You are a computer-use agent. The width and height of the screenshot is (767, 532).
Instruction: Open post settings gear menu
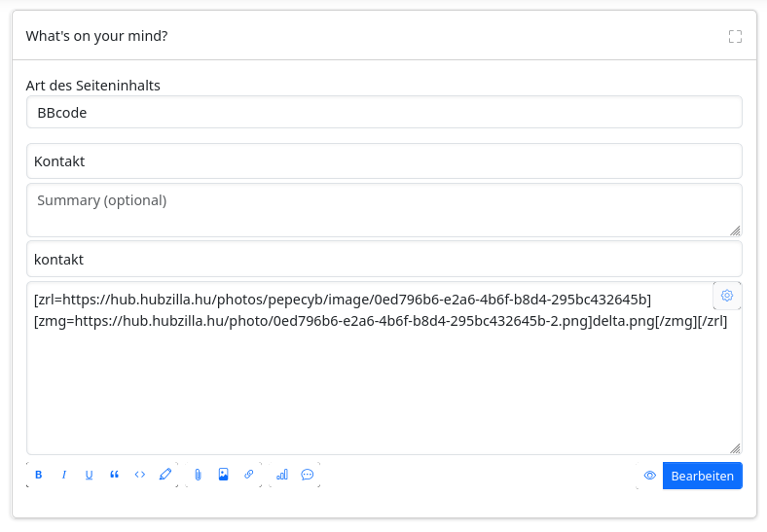[x=726, y=296]
